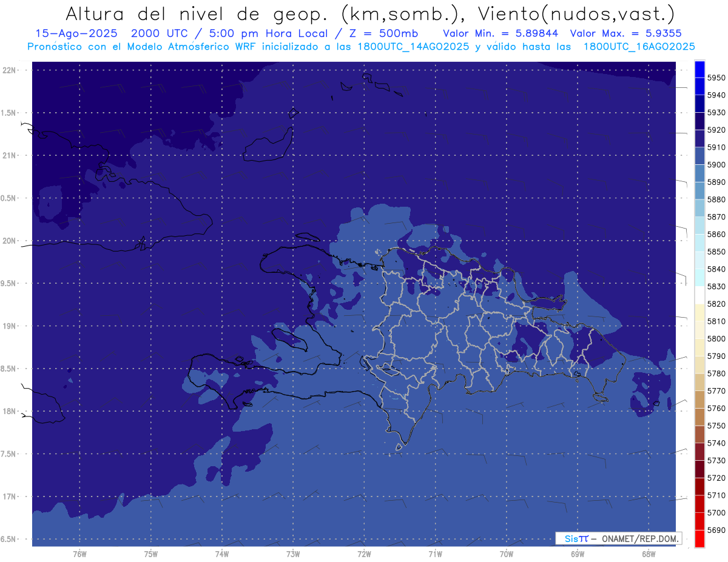Click the 1.5N latitude label
The image size is (728, 562).
click(8, 113)
